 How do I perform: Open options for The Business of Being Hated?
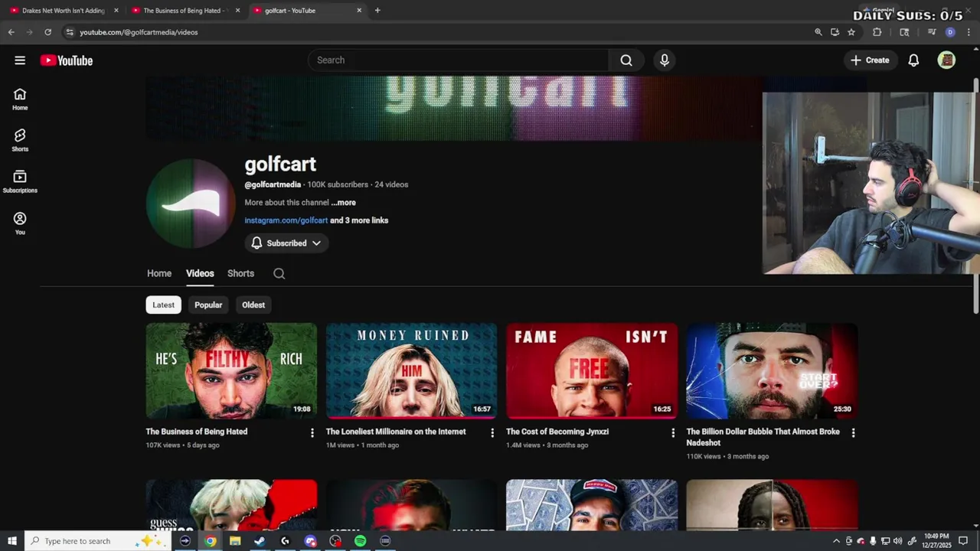pyautogui.click(x=312, y=433)
